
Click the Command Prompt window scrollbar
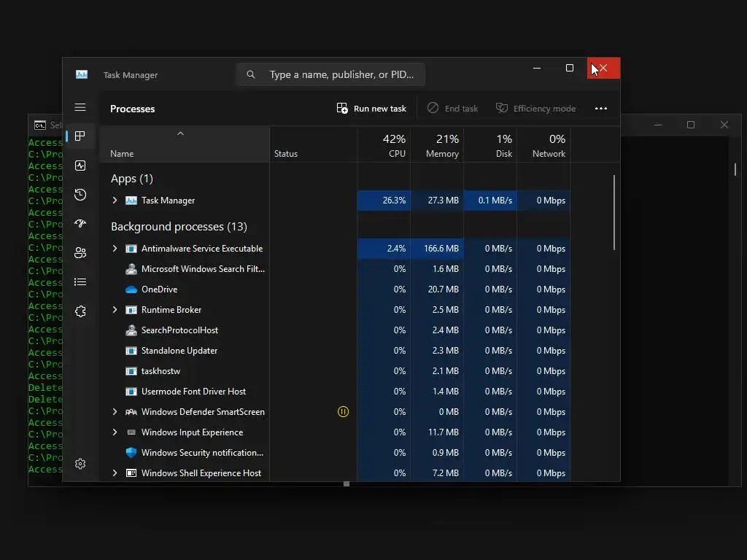(x=735, y=169)
